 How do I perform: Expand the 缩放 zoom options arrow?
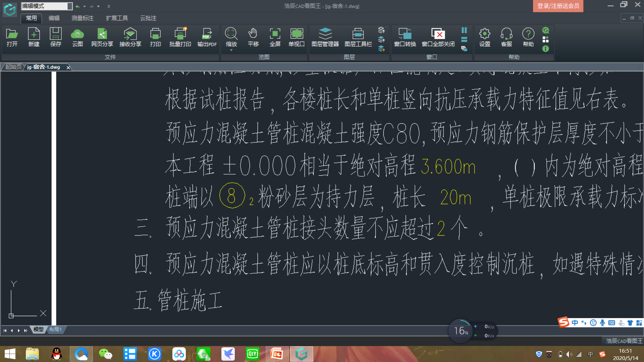click(231, 50)
